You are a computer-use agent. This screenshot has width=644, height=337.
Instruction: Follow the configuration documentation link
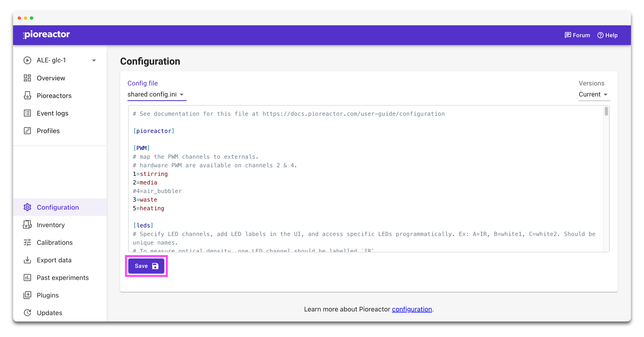tap(412, 309)
